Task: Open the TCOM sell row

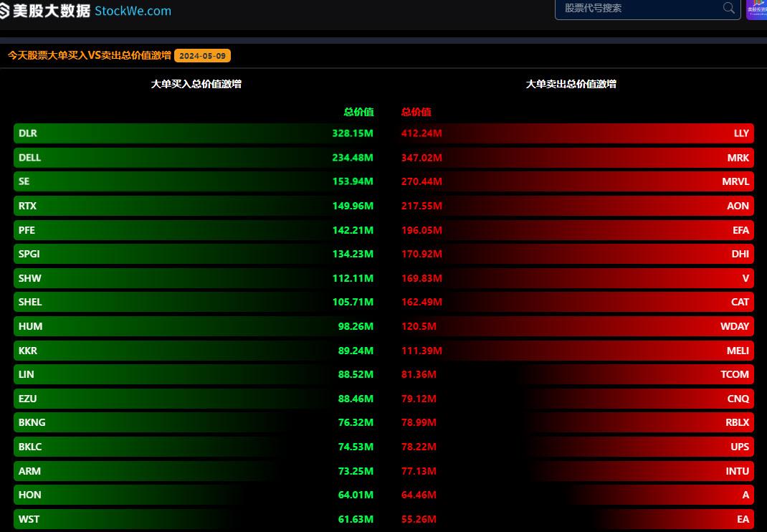Action: 576,374
